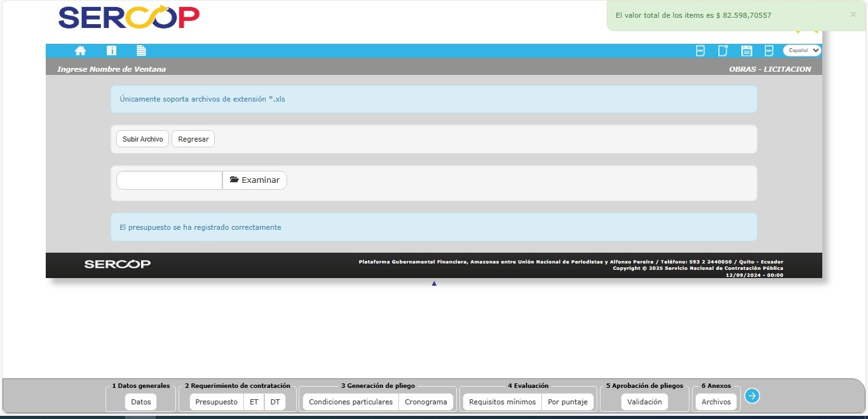
Task: Click the new document icon with dot
Action: (x=722, y=51)
